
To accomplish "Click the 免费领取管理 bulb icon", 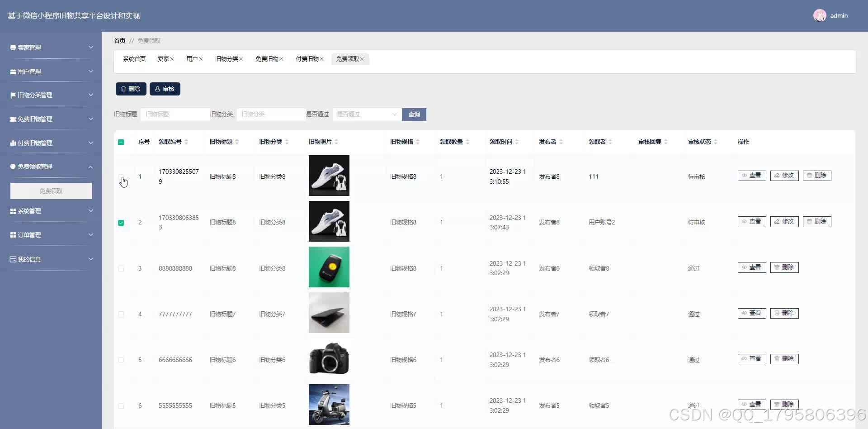I will point(13,167).
